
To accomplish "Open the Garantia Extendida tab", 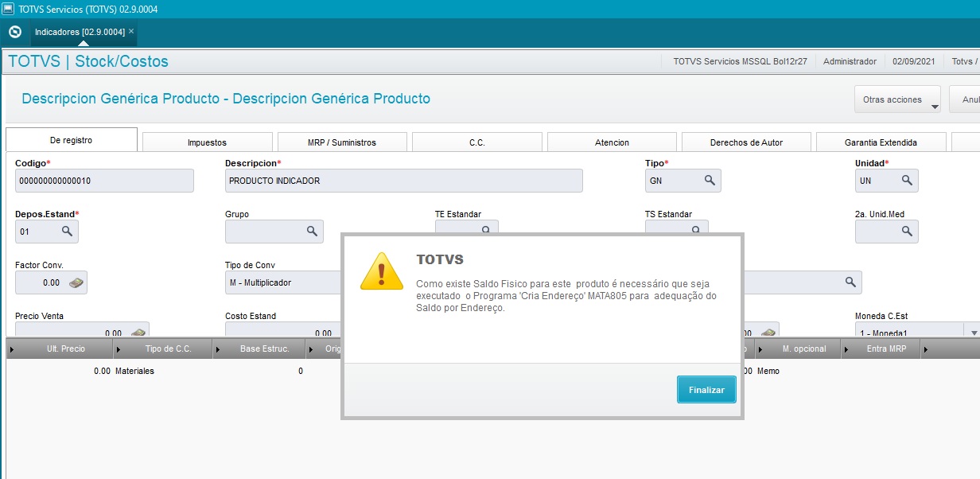I will coord(881,142).
